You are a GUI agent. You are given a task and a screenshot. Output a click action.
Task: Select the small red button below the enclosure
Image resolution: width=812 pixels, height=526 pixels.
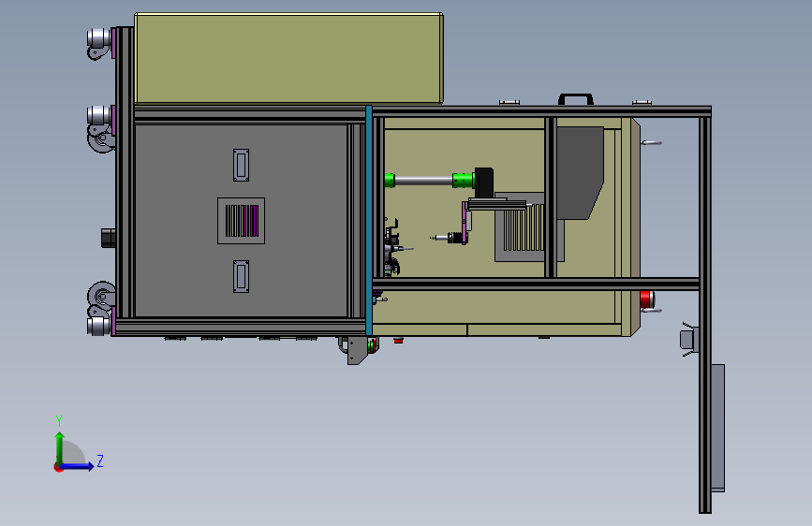[x=398, y=341]
